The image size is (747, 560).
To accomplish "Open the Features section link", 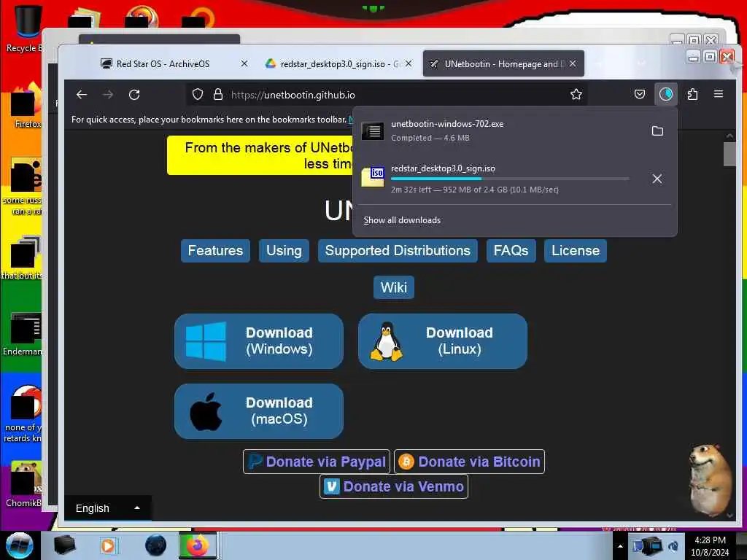I will coord(215,251).
